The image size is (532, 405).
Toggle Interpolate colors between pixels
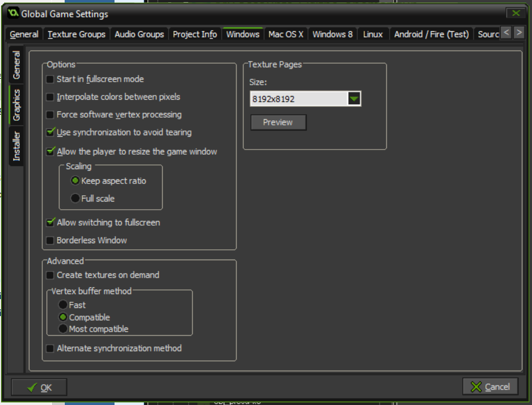point(50,97)
